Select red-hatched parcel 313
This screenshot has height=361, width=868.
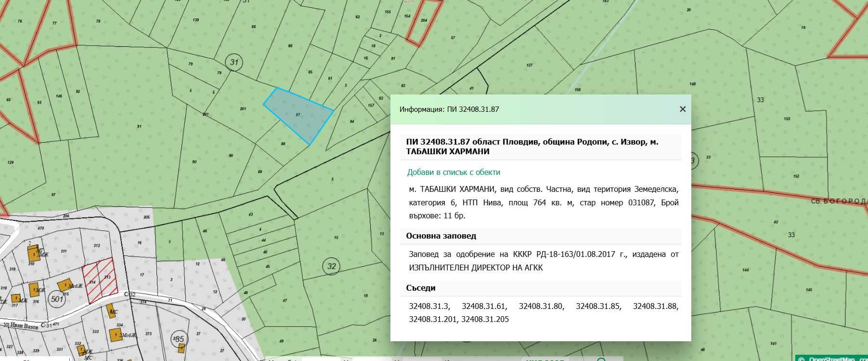pos(108,277)
